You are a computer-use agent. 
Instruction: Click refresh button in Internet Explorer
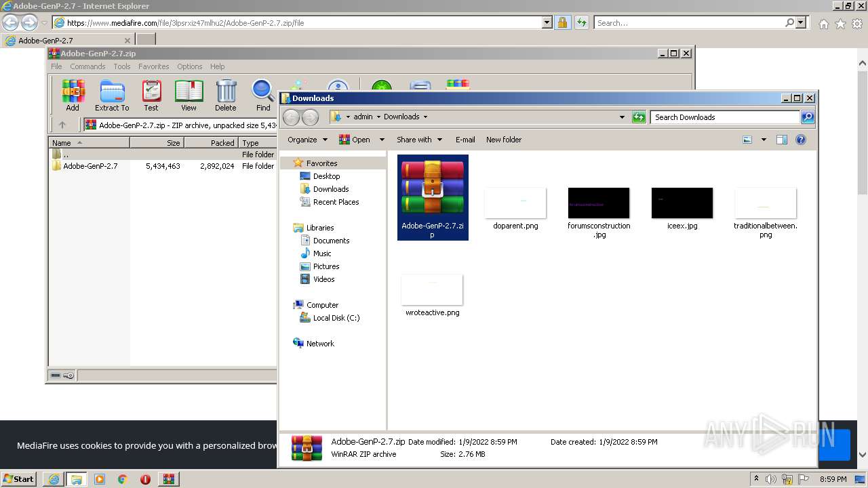[x=581, y=23]
